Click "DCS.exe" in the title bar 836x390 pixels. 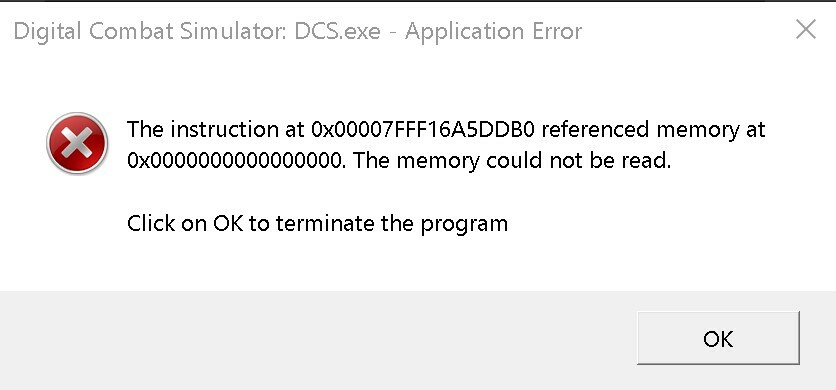337,31
